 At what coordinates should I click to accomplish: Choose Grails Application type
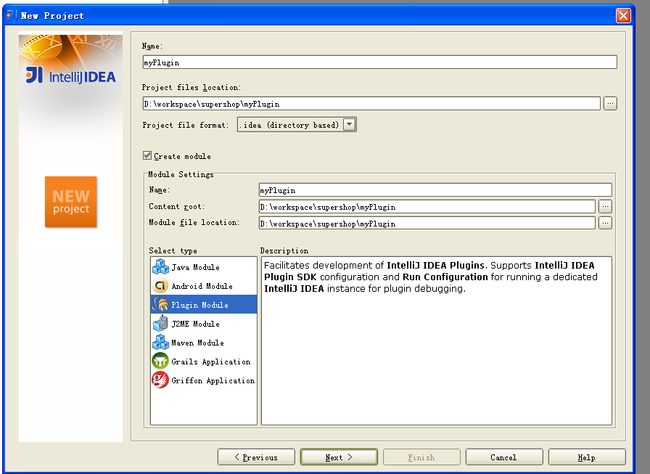click(x=204, y=361)
